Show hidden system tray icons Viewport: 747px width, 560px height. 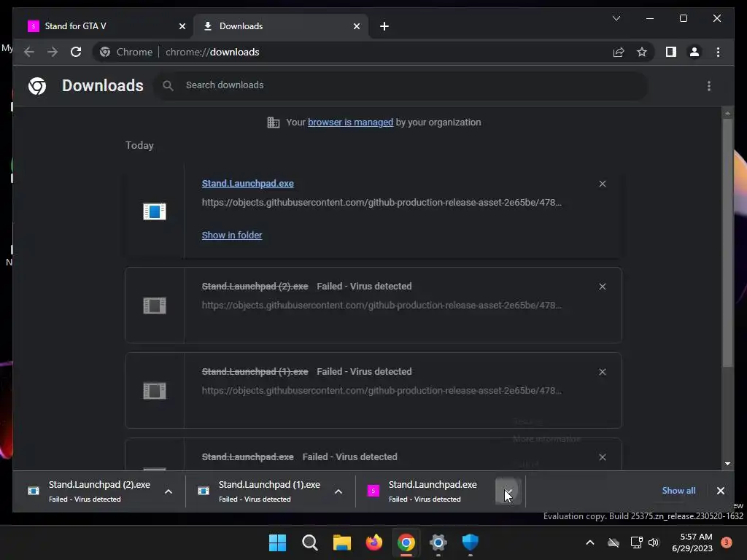click(589, 542)
